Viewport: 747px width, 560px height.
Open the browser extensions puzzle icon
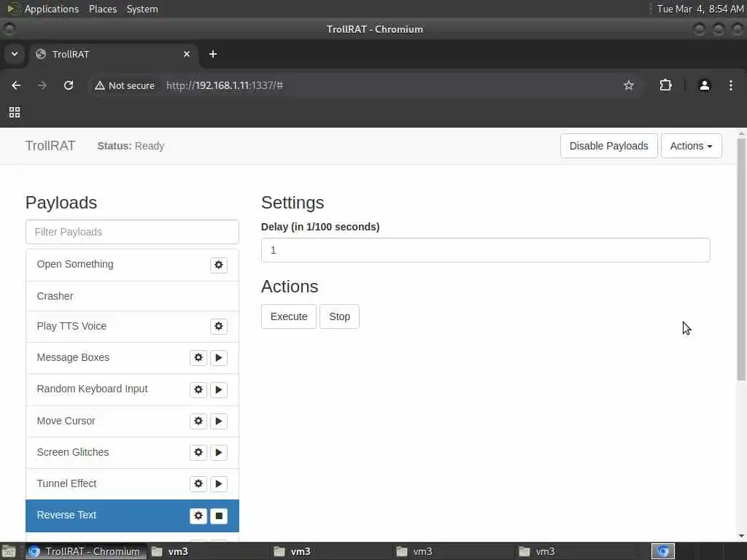pyautogui.click(x=665, y=85)
